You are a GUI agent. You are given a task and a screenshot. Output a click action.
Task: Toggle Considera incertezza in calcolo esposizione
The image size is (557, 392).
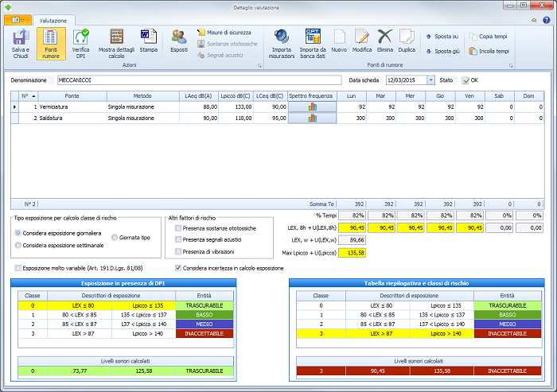178,268
